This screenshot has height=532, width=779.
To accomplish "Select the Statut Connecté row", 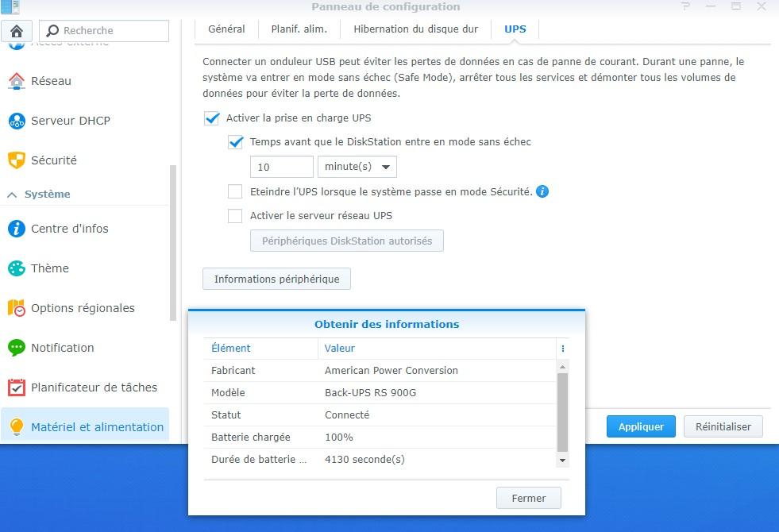I will [380, 415].
